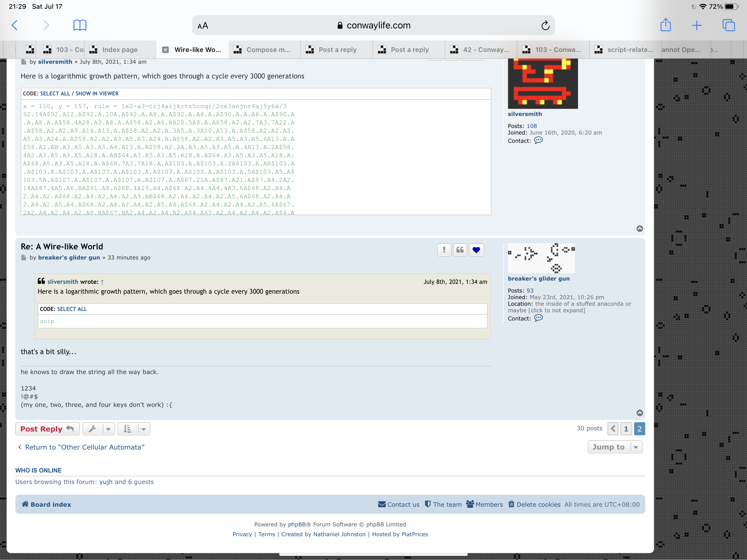The image size is (747, 560).
Task: Contact breaker's glider gun via speech bubble
Action: [538, 318]
